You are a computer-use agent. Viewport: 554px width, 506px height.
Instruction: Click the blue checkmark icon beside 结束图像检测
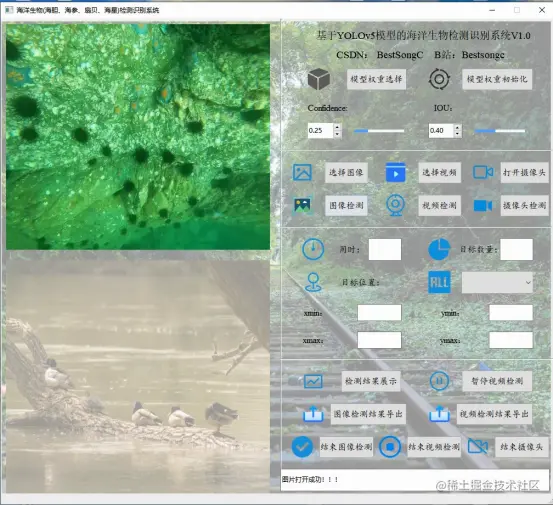302,447
